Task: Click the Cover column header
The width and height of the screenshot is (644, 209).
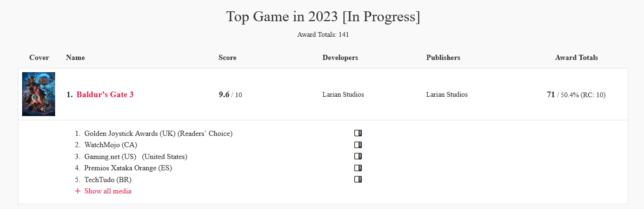Action: [x=39, y=58]
